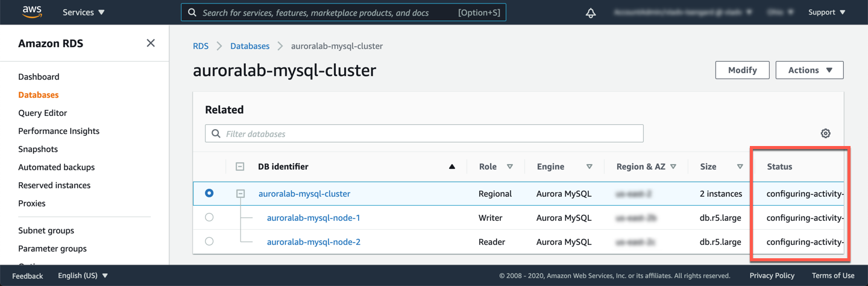Image resolution: width=868 pixels, height=286 pixels.
Task: Open the notifications bell
Action: 591,13
